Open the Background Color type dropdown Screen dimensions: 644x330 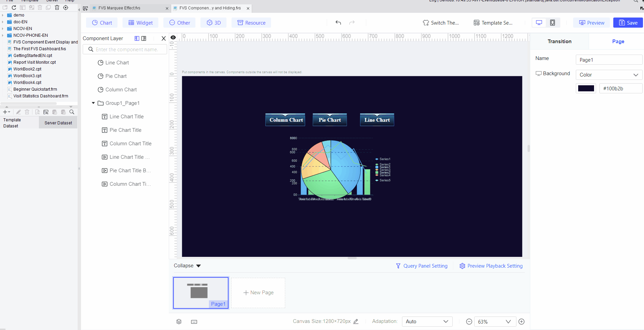click(x=609, y=75)
